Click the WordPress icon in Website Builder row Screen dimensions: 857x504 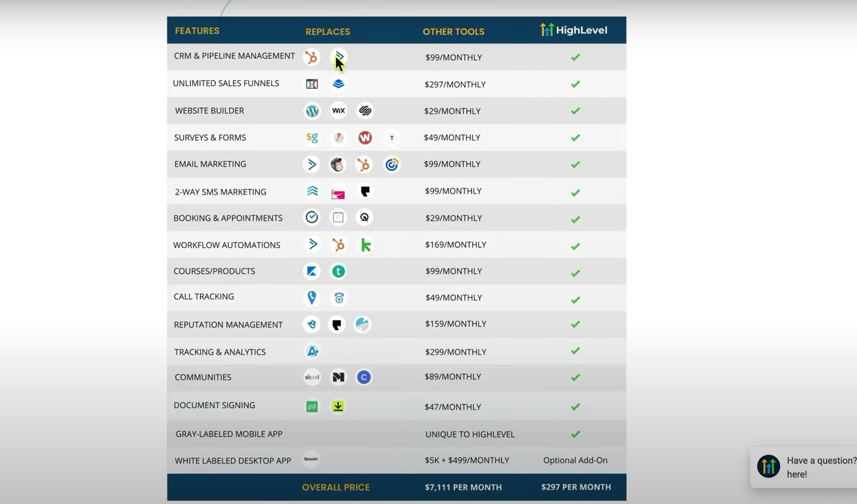[x=312, y=111]
